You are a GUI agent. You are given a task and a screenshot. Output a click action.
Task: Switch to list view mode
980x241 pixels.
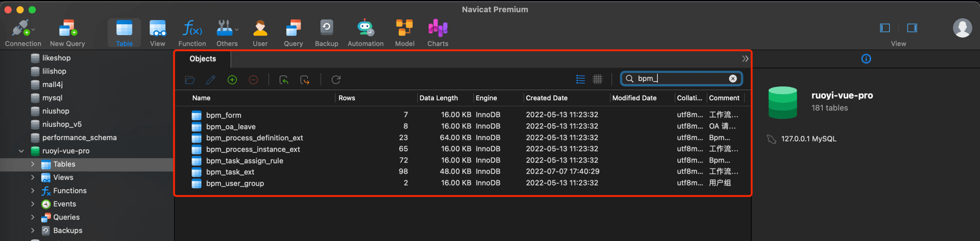point(580,79)
